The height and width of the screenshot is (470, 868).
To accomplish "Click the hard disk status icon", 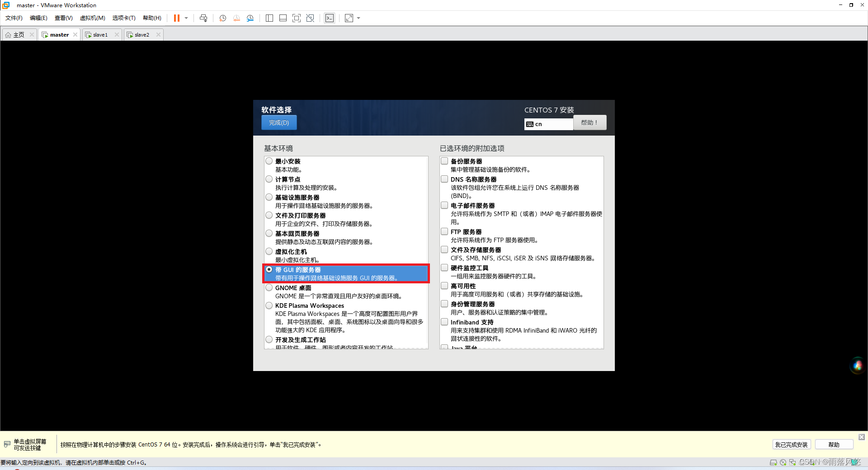I will pos(774,462).
